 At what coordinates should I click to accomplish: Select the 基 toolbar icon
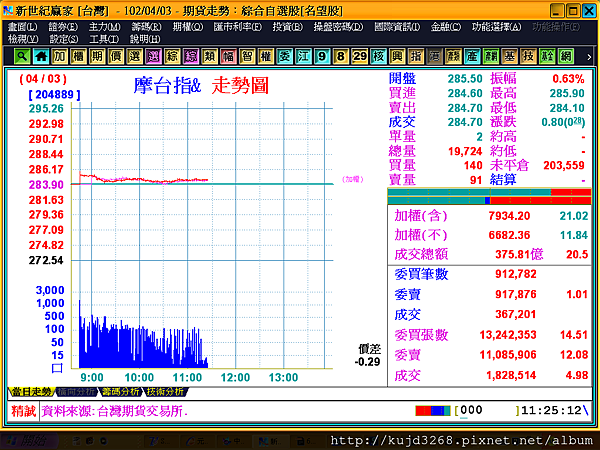509,57
